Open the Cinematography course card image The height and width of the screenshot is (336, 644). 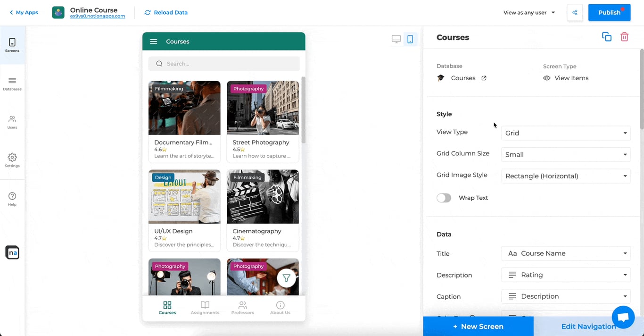tap(263, 197)
